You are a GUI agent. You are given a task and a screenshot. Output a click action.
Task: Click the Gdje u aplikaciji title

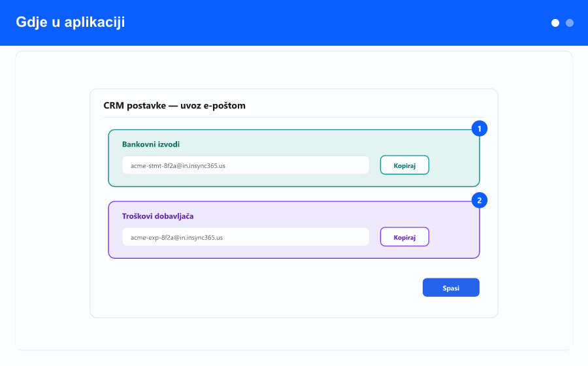[71, 22]
